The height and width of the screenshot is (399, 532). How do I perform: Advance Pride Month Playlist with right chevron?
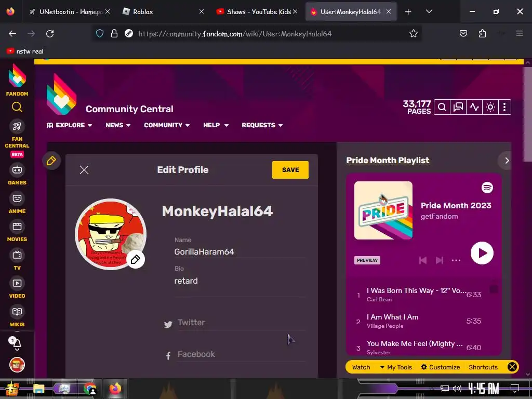[x=507, y=161]
